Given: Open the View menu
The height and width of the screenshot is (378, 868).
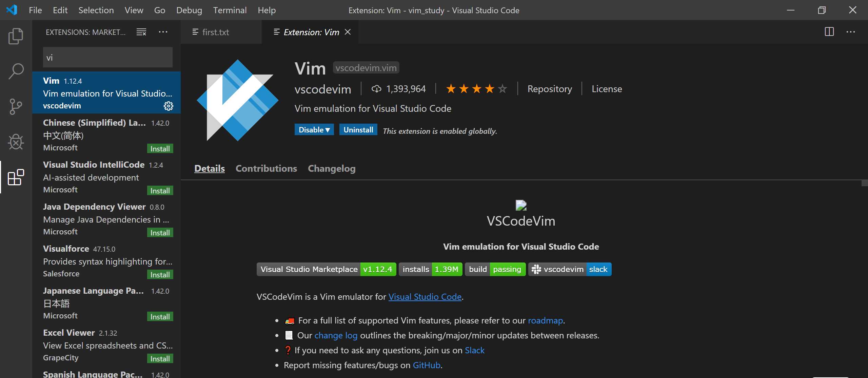Looking at the screenshot, I should point(134,10).
